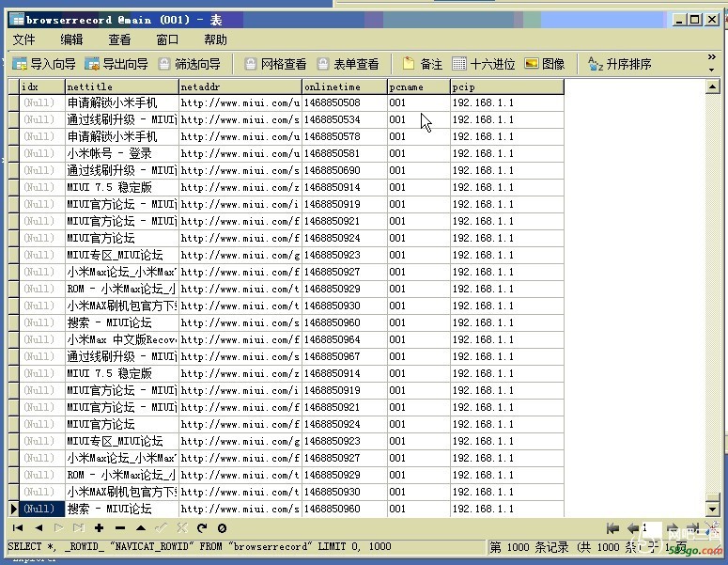Switch to 表单查看 form view
Screen dimensions: 728x565
(x=349, y=64)
